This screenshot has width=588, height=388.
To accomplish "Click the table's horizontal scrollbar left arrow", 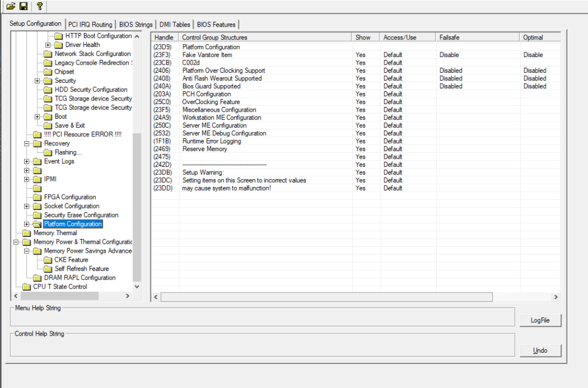I will pos(156,297).
